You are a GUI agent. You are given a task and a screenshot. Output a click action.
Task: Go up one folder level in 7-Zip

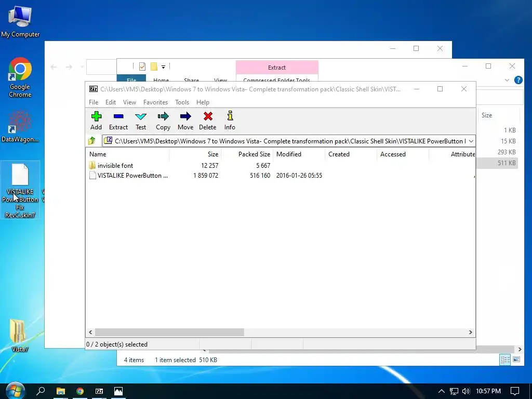[91, 141]
